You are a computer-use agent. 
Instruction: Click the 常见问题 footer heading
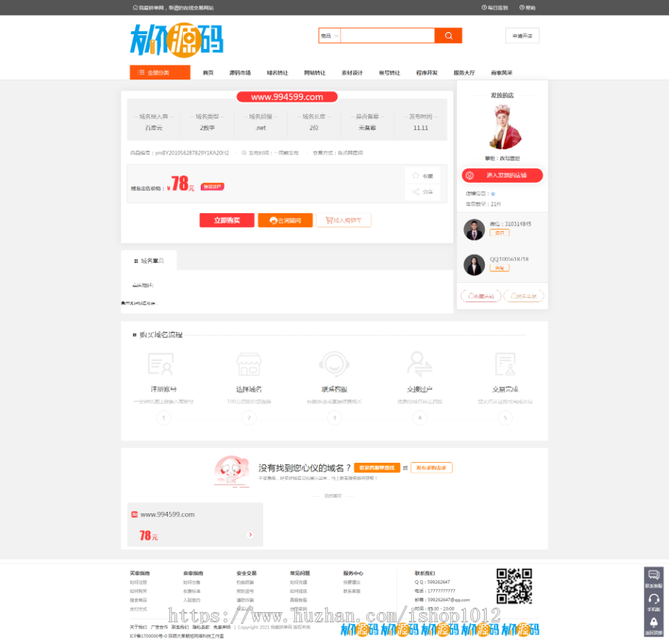[x=300, y=573]
